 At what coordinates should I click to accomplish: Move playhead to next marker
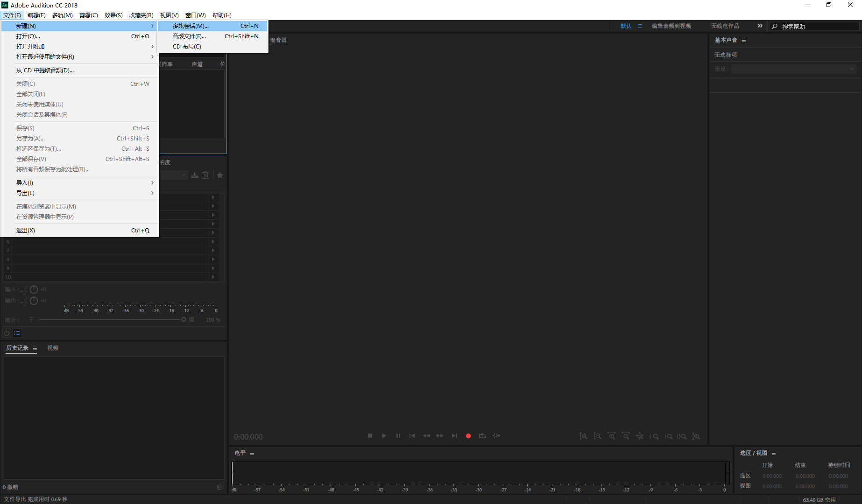pos(454,436)
